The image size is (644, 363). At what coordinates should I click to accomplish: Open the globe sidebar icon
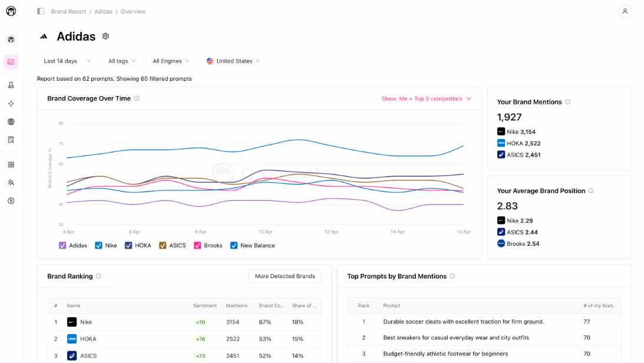(x=11, y=122)
